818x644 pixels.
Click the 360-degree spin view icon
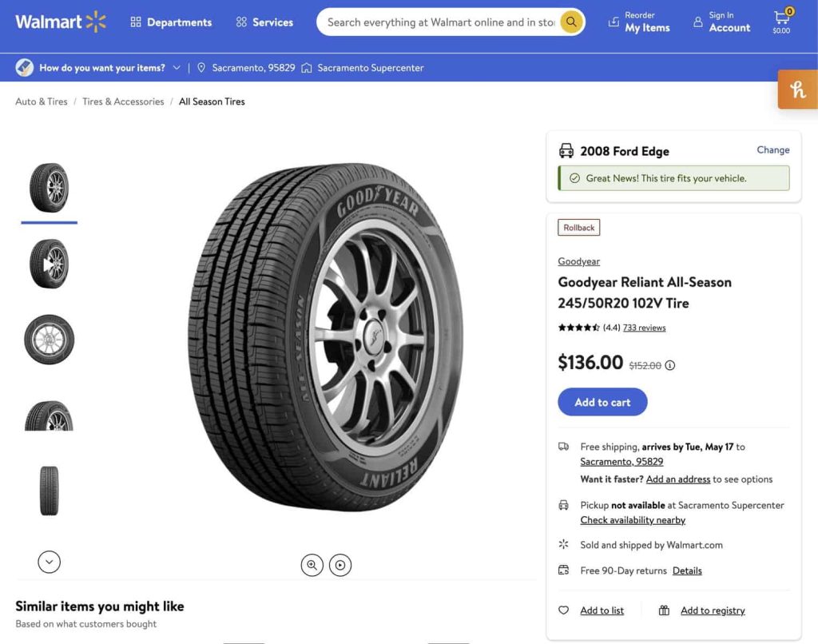[x=340, y=565]
